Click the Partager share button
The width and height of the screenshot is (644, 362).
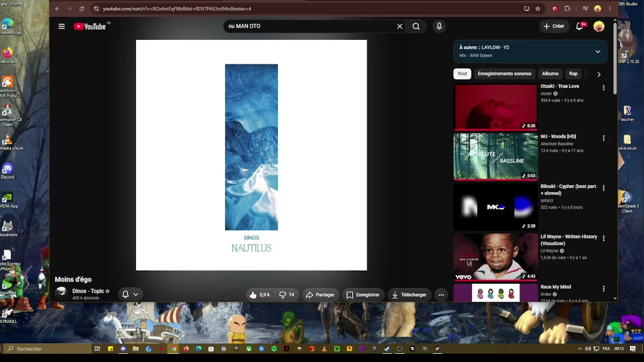[x=320, y=295]
